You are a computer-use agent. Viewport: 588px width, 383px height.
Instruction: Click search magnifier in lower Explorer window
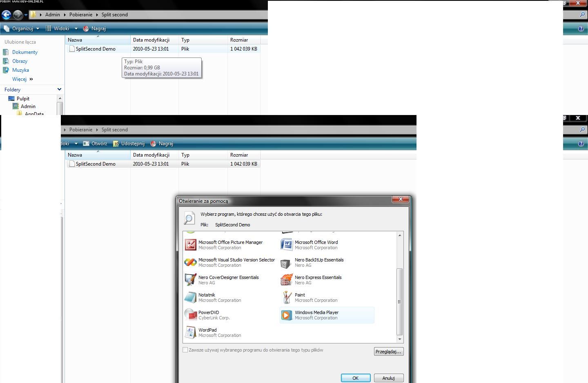coord(582,130)
